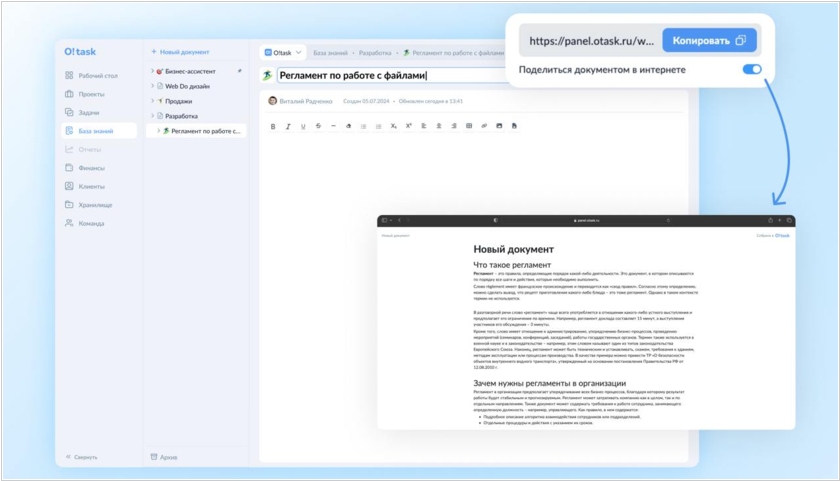Click O!task link in browser page
This screenshot has height=481, width=840.
tap(782, 235)
